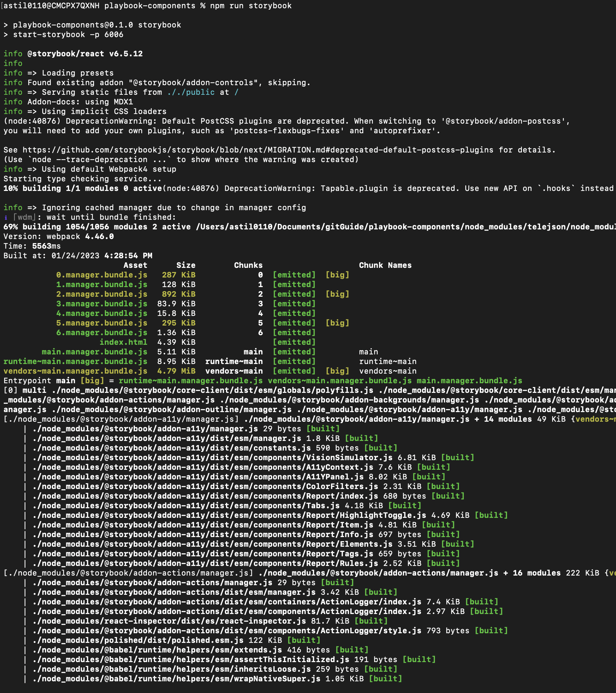The image size is (616, 693).
Task: Select the wrapNativeSuper.js helper path
Action: point(176,679)
